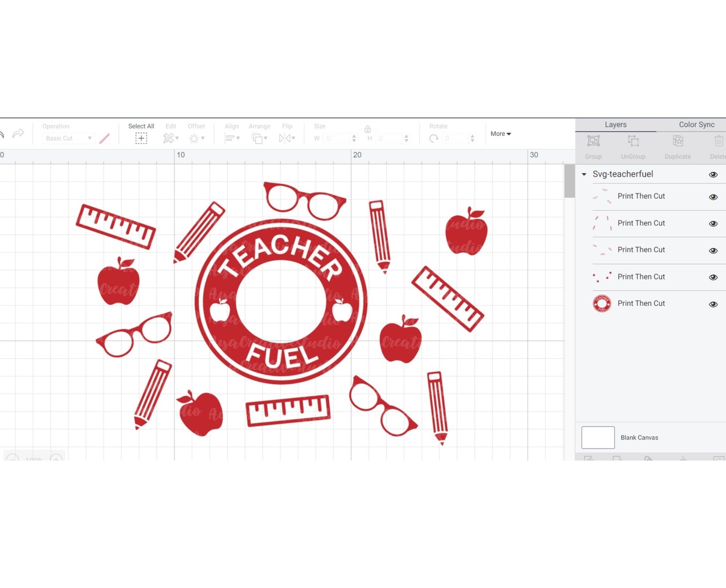Click the Rotate circular arrow icon
The image size is (726, 588).
coord(434,138)
